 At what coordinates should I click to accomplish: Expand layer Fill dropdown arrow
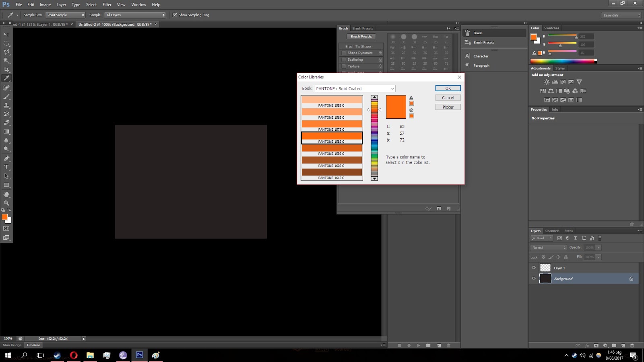[x=599, y=257]
